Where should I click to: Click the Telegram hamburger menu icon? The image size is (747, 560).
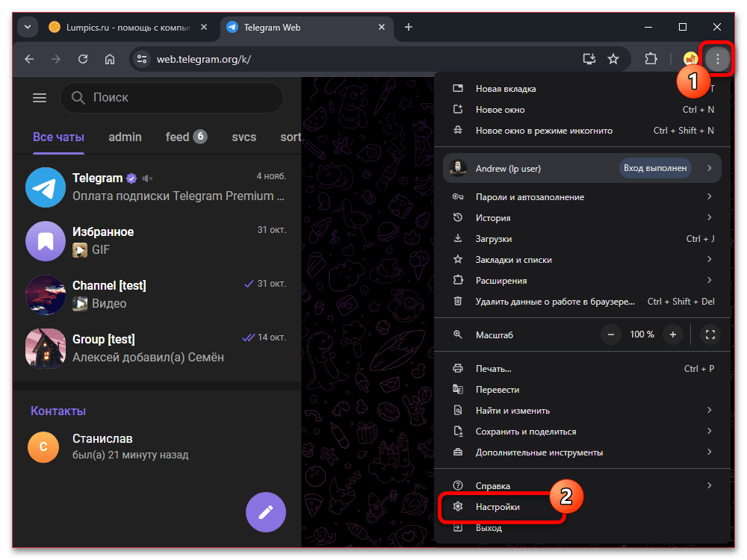click(40, 98)
